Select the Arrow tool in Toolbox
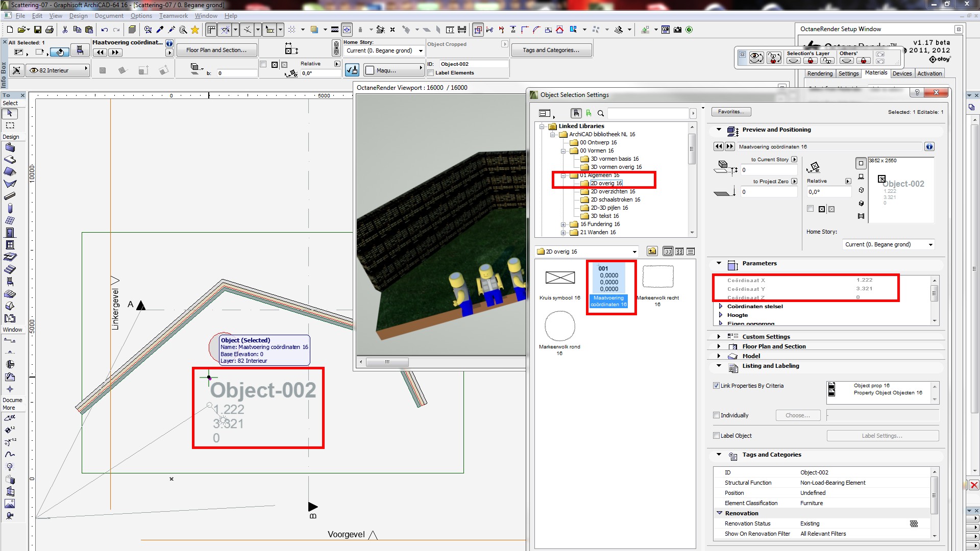Image resolution: width=980 pixels, height=551 pixels. (10, 113)
